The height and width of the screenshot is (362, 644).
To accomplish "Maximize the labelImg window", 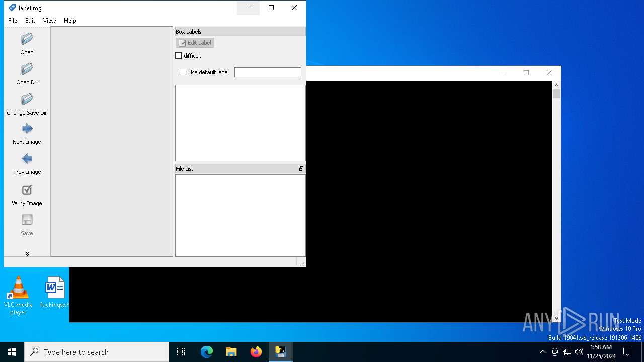I will pyautogui.click(x=271, y=8).
